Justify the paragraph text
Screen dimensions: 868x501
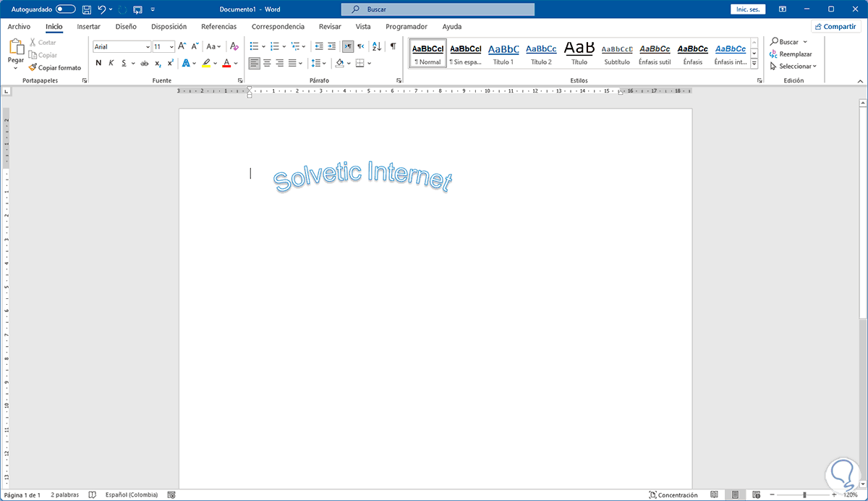pos(292,63)
